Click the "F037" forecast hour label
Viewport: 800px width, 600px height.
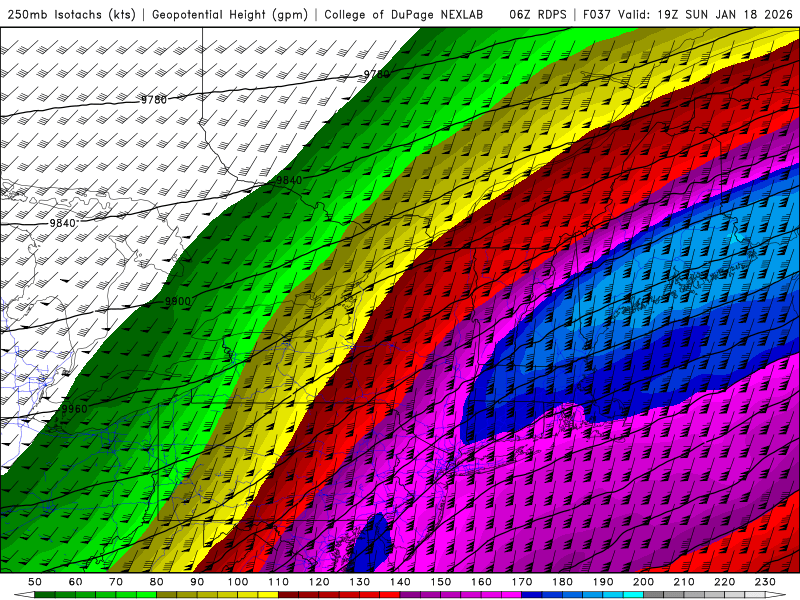pos(597,14)
